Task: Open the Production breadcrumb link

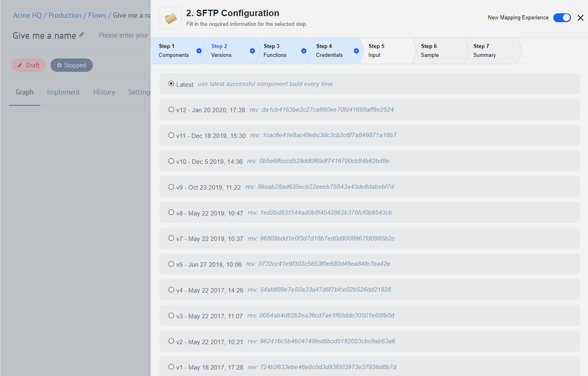Action: coord(65,15)
